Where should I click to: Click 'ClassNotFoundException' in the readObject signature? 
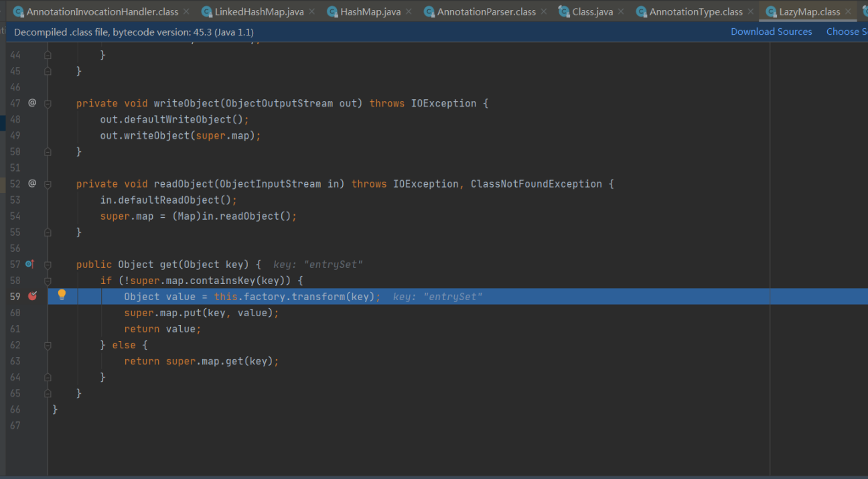pyautogui.click(x=536, y=184)
